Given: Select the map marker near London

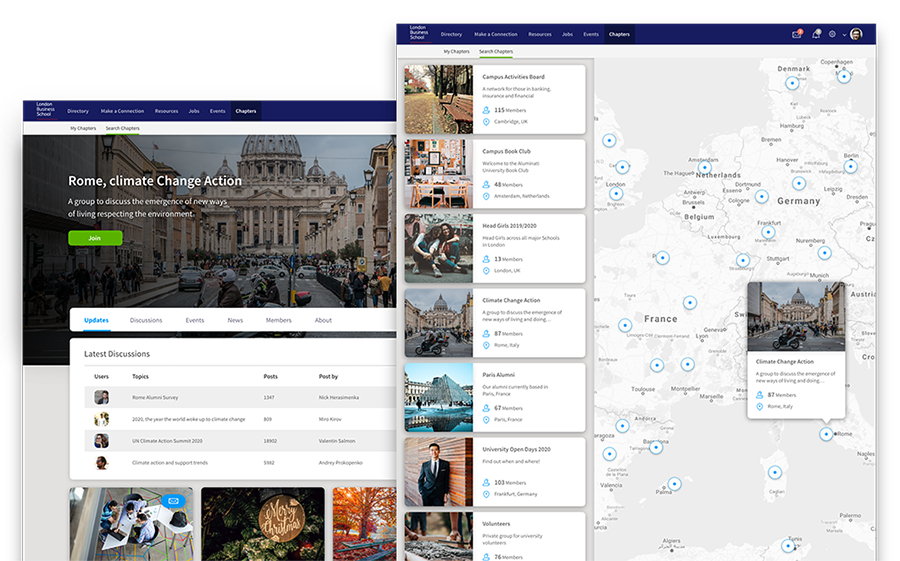Looking at the screenshot, I should [616, 194].
